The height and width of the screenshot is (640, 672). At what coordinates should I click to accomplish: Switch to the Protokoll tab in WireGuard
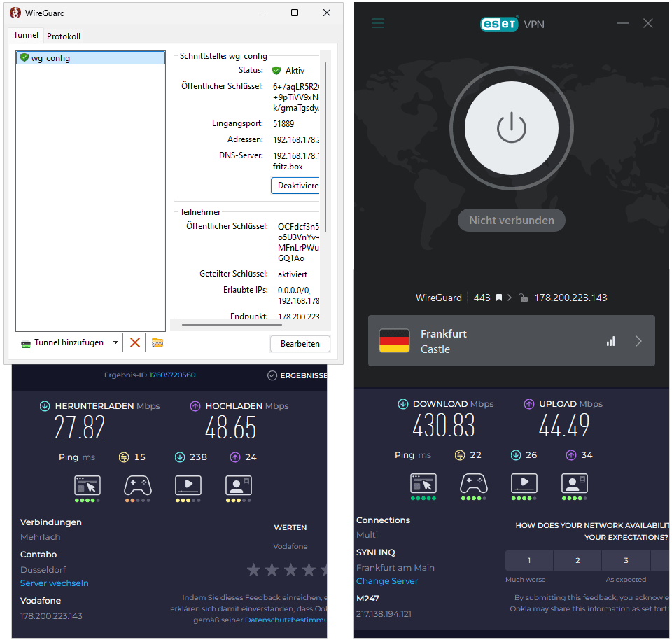[x=64, y=36]
